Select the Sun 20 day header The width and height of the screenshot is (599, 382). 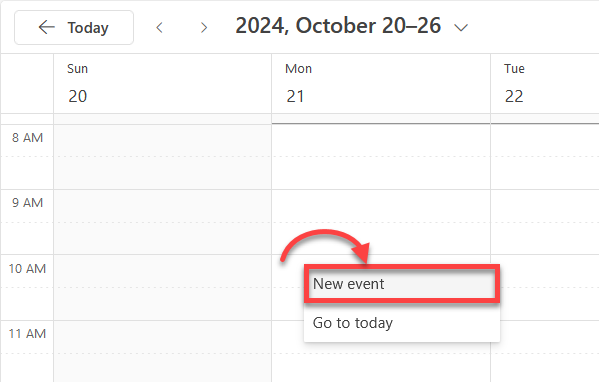[x=163, y=83]
